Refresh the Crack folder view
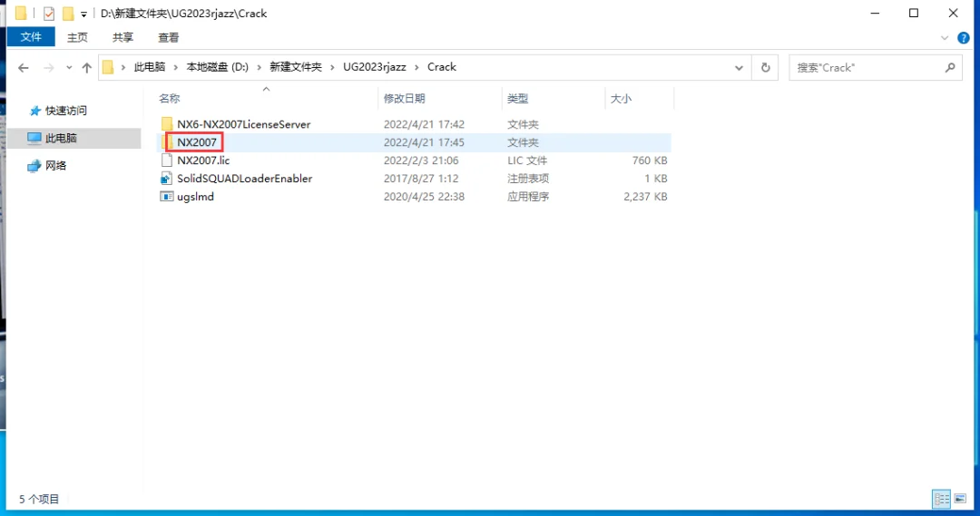Image resolution: width=980 pixels, height=516 pixels. coord(765,67)
